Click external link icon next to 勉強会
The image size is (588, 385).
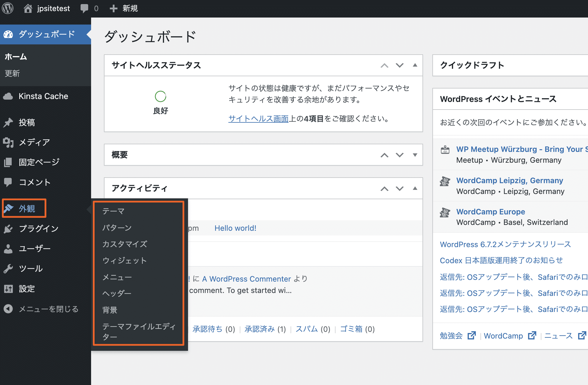(472, 336)
